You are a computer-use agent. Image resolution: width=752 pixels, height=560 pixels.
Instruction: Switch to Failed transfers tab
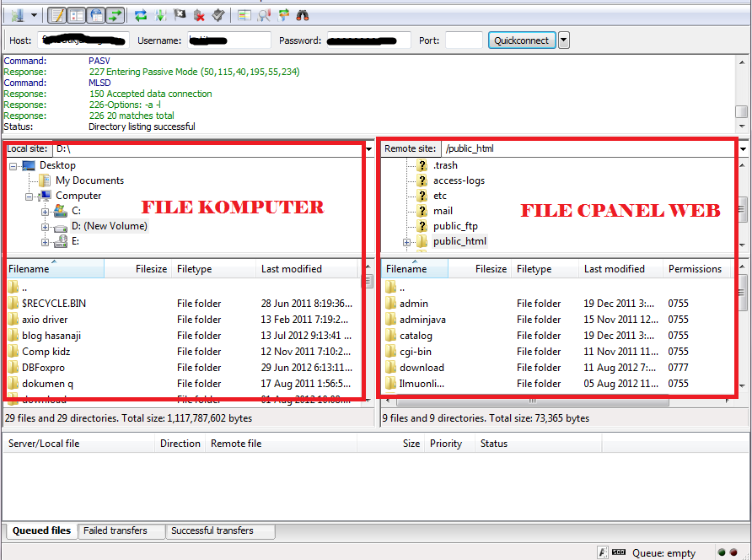tap(115, 530)
